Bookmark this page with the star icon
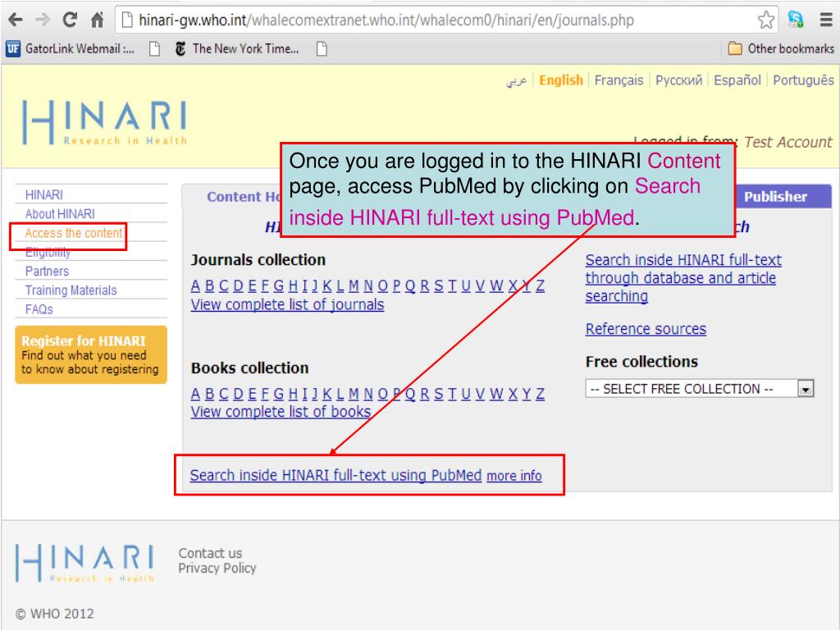The width and height of the screenshot is (840, 630). pos(765,21)
